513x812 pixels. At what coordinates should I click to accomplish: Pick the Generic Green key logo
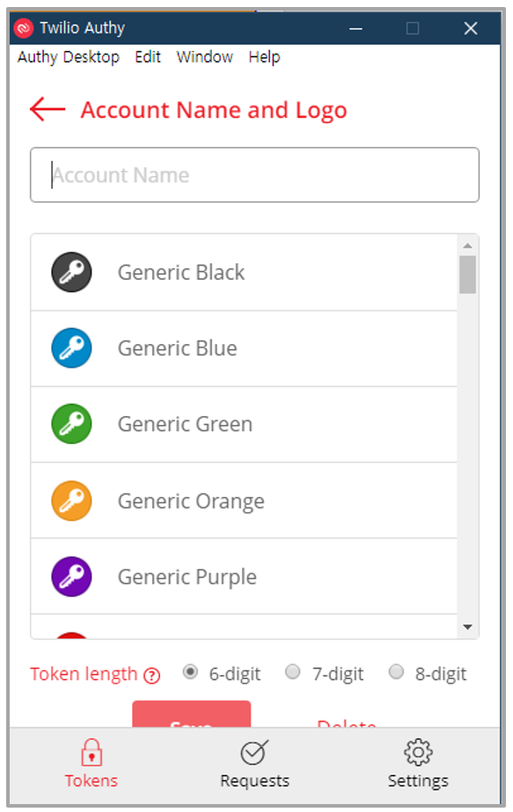pos(71,424)
